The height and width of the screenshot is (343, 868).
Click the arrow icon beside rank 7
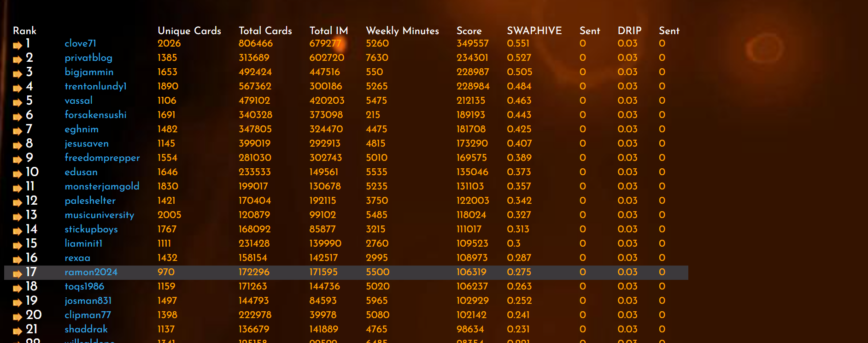(x=18, y=131)
